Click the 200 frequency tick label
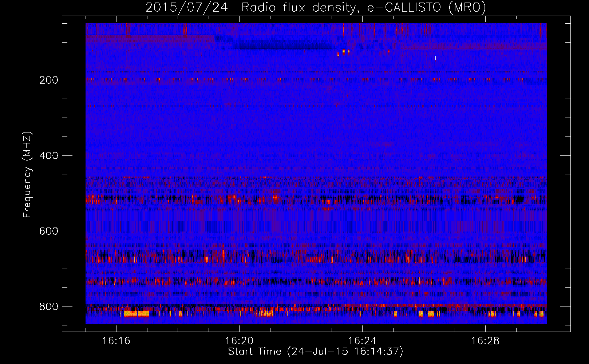Screen dimensions: 589x364 (49, 80)
